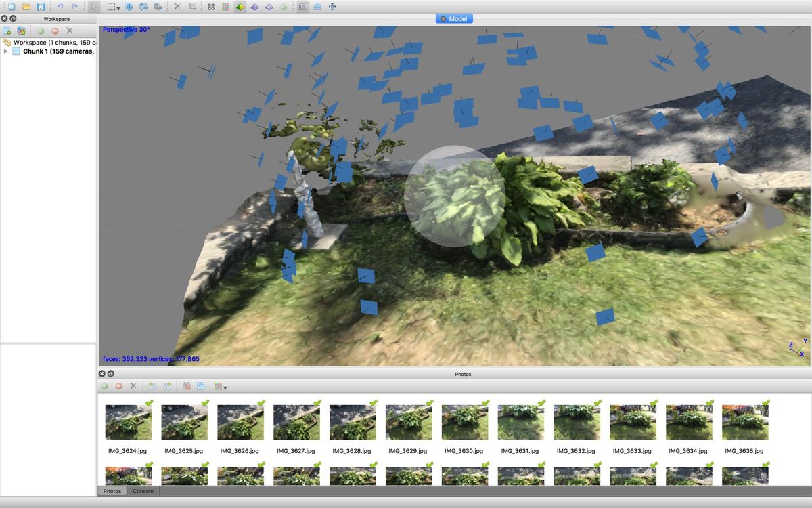This screenshot has height=508, width=812.
Task: Open the selection tool dropdown arrow
Action: (118, 7)
